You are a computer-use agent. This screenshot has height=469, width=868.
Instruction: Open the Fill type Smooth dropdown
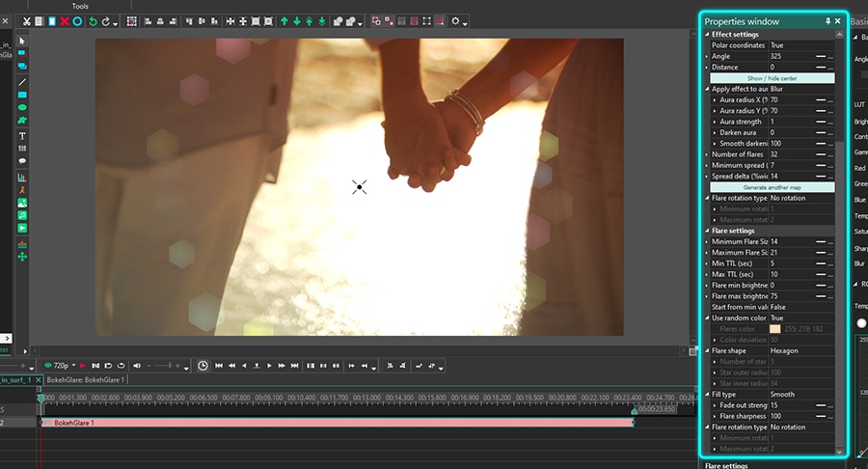(801, 395)
